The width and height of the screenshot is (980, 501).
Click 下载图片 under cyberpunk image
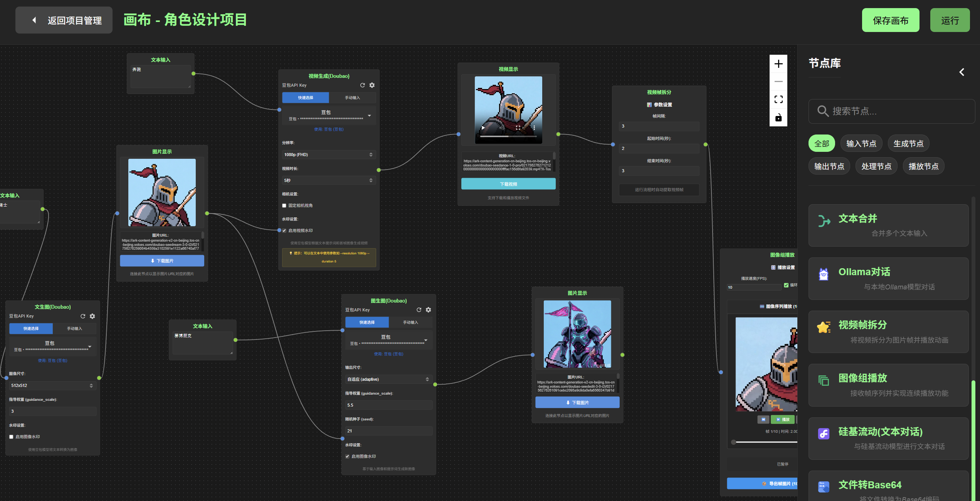(x=577, y=403)
